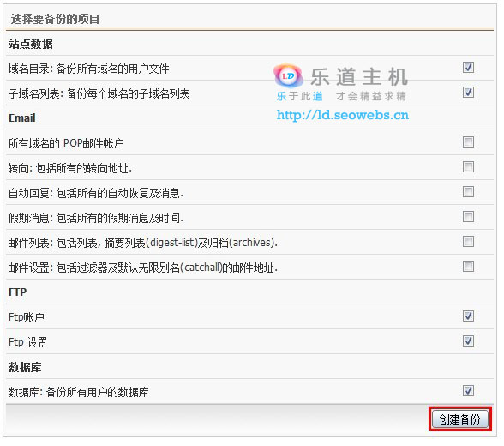Screen dimensions: 504x446
Task: Click the 选择要备份的项目 title
Action: click(x=55, y=19)
